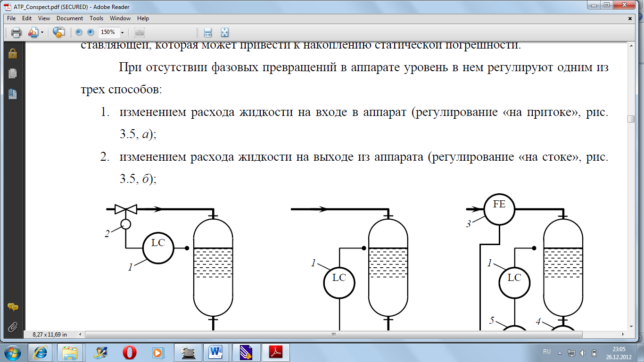The height and width of the screenshot is (362, 644).
Task: Open the Tools menu
Action: (96, 18)
